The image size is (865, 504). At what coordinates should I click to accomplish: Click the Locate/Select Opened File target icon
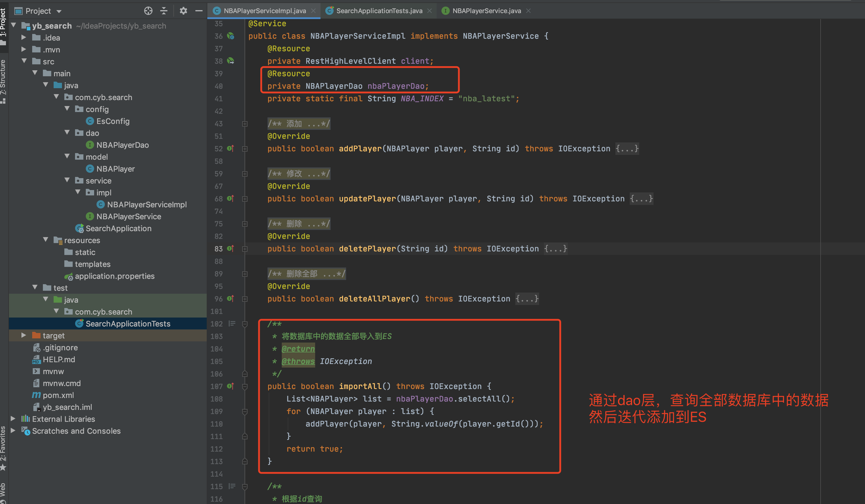pyautogui.click(x=148, y=11)
